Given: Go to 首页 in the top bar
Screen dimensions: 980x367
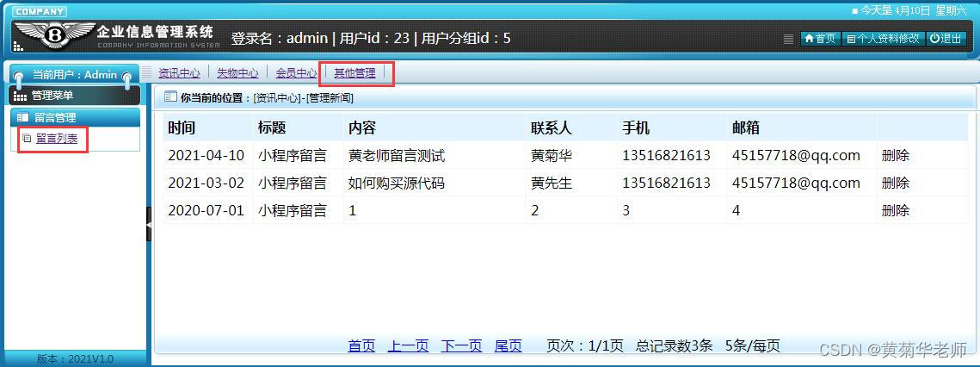Looking at the screenshot, I should (x=820, y=39).
